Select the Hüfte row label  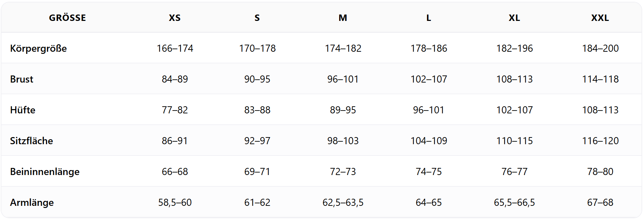(x=23, y=110)
